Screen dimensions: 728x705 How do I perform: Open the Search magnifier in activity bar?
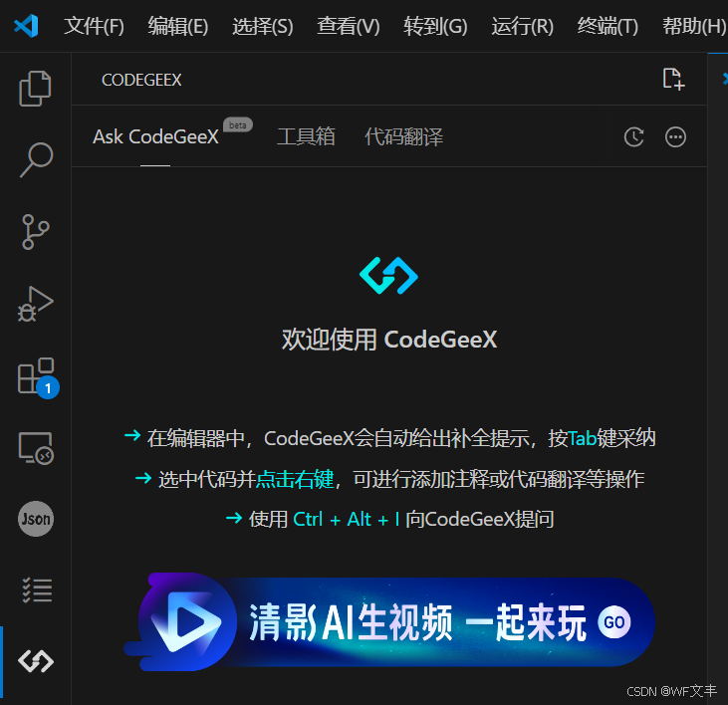tap(36, 159)
